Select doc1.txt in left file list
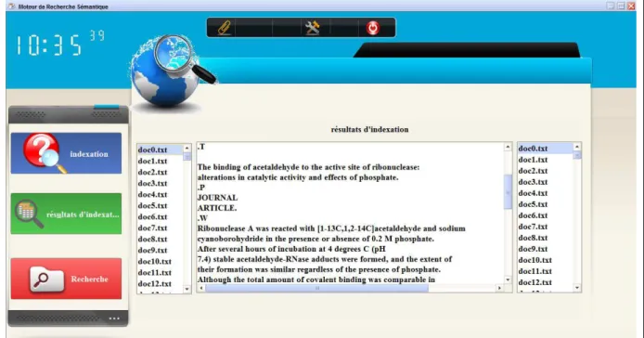 point(161,161)
